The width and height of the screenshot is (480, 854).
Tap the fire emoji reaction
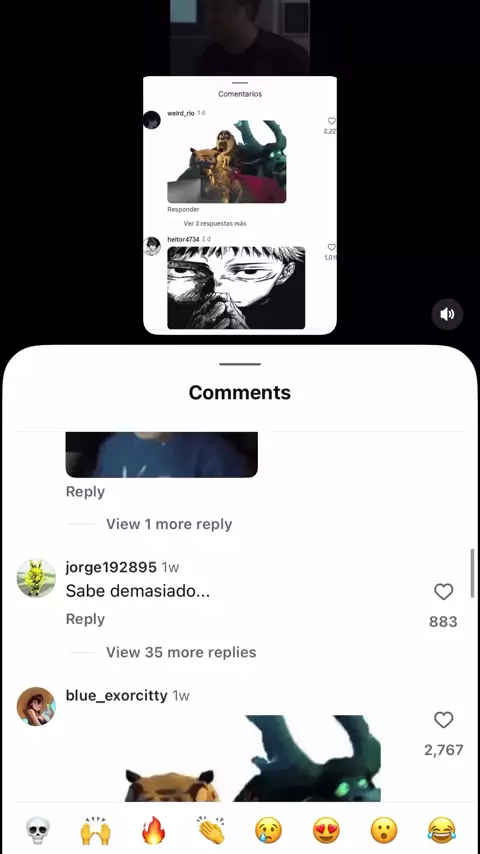click(154, 831)
